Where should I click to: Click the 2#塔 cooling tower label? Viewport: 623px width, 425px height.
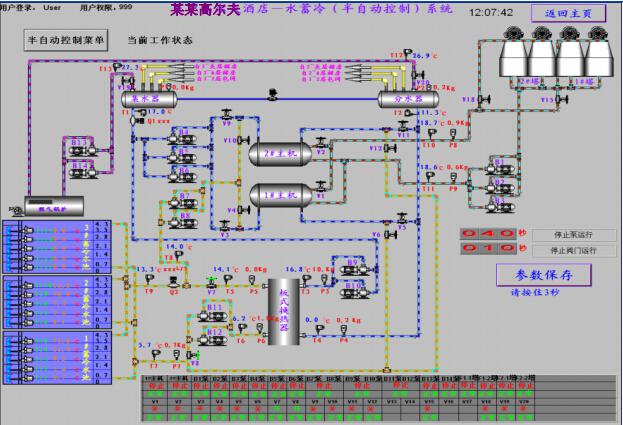(531, 81)
